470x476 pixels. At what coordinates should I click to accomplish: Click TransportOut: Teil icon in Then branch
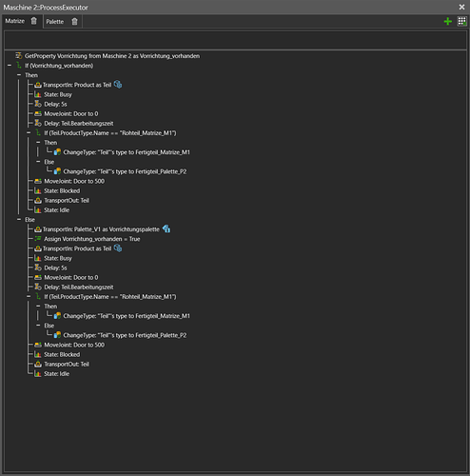pyautogui.click(x=38, y=200)
